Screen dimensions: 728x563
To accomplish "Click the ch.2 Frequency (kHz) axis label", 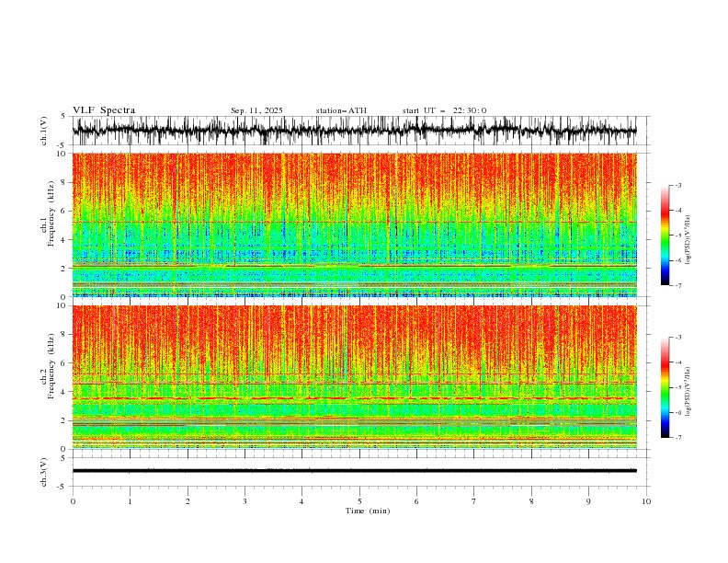I will click(x=47, y=366).
